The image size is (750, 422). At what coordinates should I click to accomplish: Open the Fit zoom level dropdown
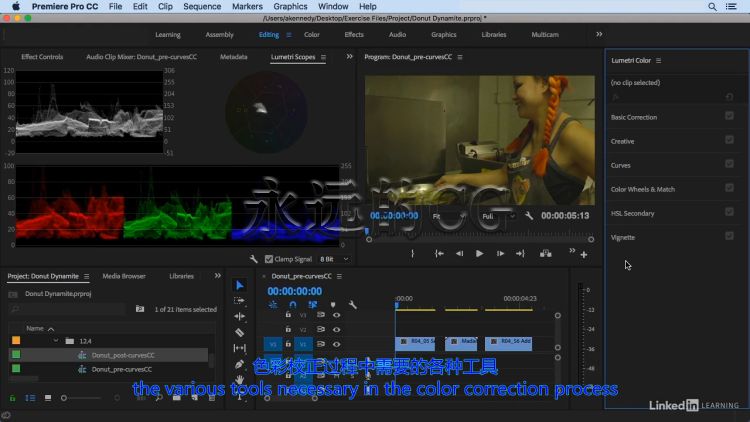[448, 216]
